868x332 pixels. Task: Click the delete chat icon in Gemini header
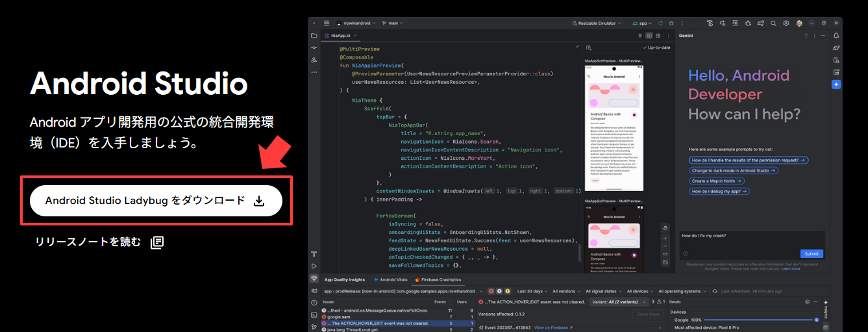click(806, 36)
